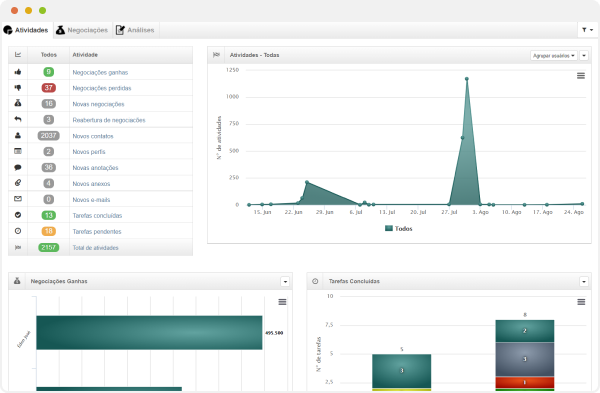Viewport: 600px width, 393px height.
Task: Open the Agrupar usuários dropdown
Action: 554,55
